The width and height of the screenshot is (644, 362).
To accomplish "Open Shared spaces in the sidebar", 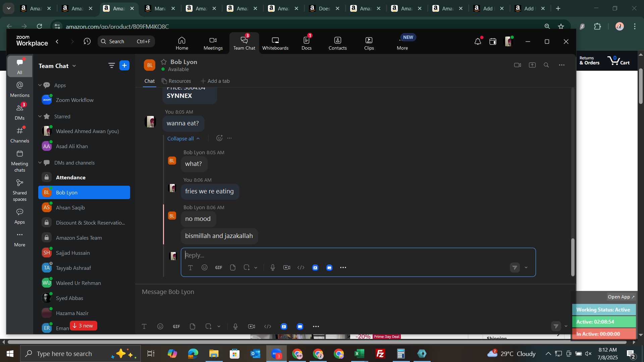I will point(20,191).
